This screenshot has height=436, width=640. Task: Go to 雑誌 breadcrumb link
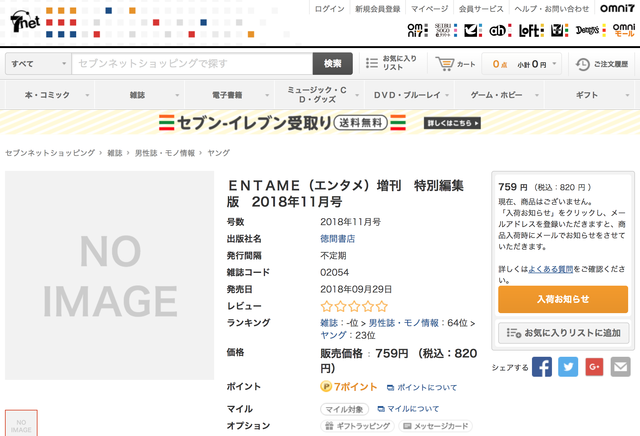pos(115,153)
